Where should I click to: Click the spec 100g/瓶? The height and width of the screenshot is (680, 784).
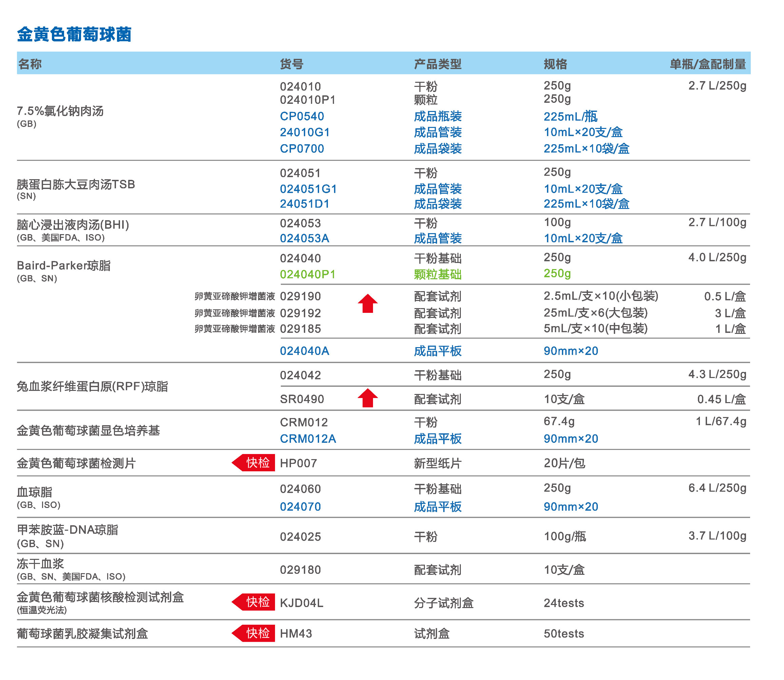[x=565, y=536]
